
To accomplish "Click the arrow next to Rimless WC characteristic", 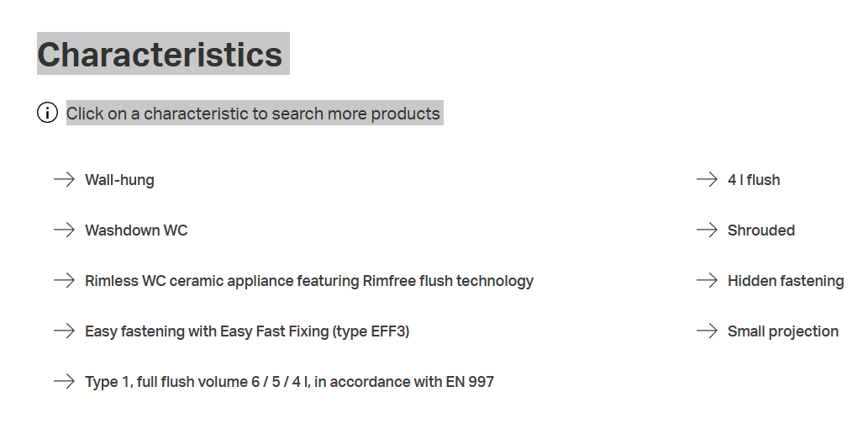I will 64,280.
